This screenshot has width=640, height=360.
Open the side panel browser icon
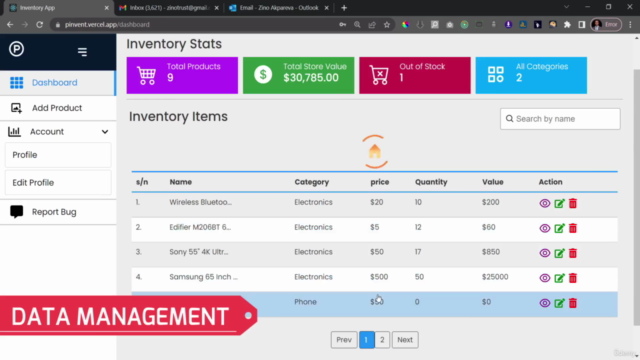click(x=582, y=24)
